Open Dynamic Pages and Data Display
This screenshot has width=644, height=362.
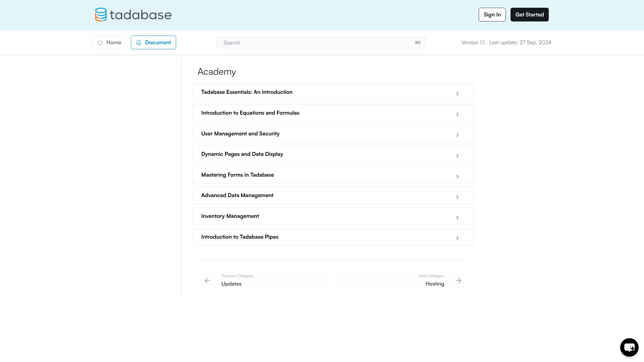[x=333, y=154]
